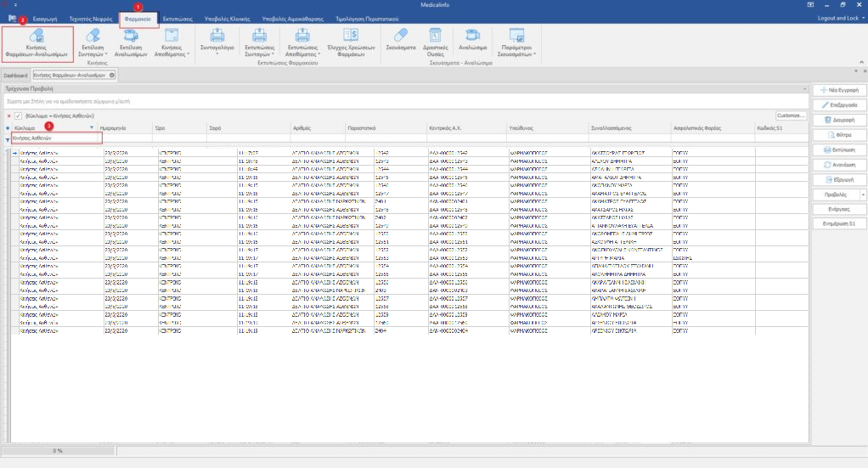868x468 pixels.
Task: Close the Κινήσεις Φαρμάκων-Αναλωσίμων document tab
Action: (112, 76)
